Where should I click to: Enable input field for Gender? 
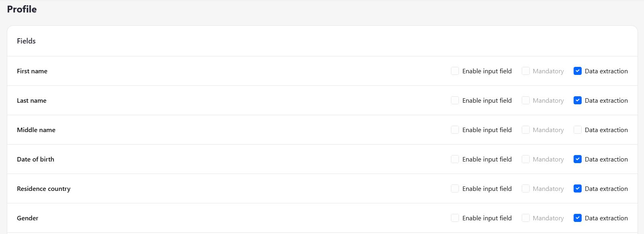(x=455, y=218)
